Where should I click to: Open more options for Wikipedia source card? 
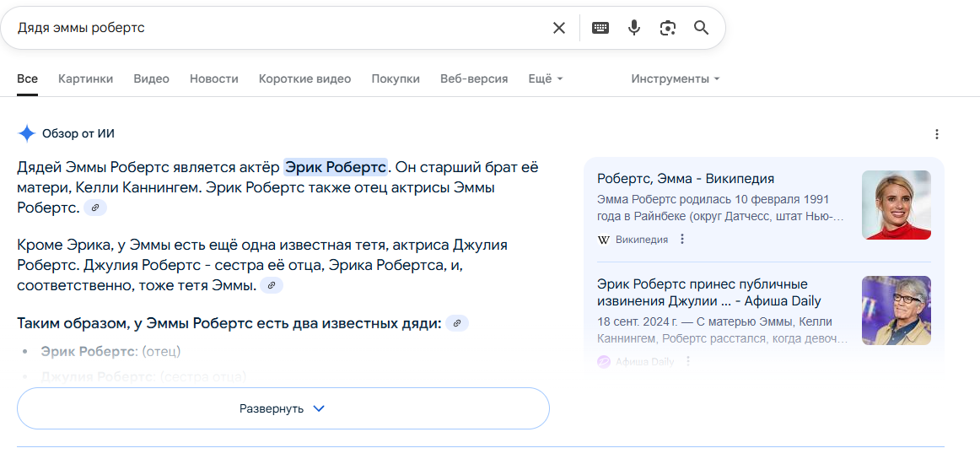[x=683, y=240]
